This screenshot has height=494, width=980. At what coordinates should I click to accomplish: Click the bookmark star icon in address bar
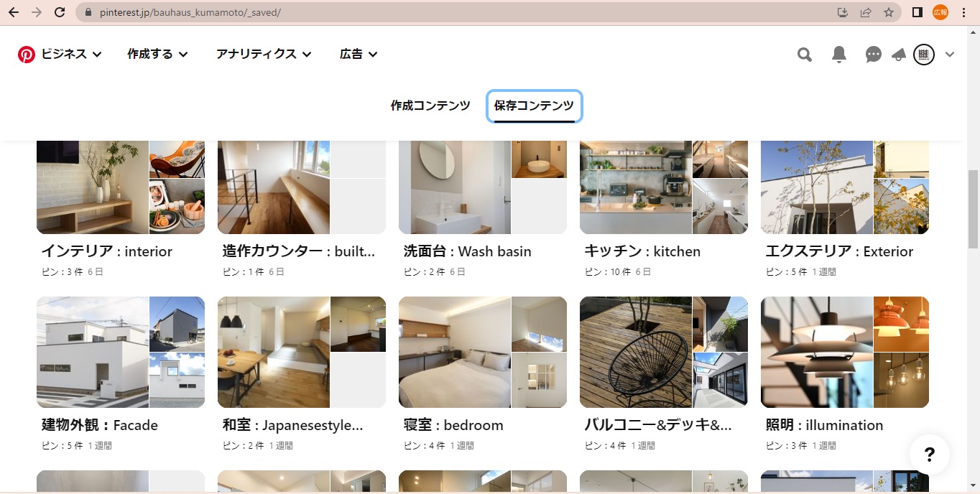click(889, 12)
